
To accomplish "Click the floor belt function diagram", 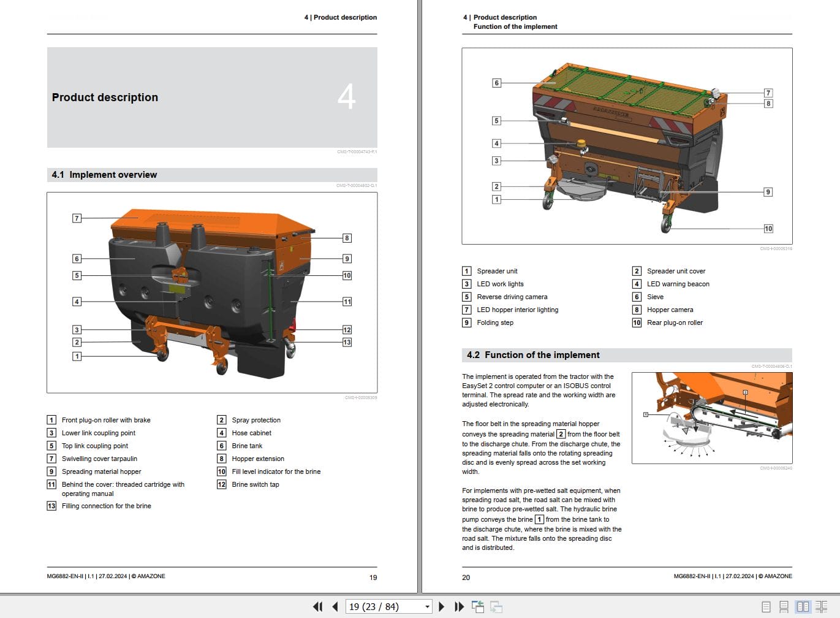I will [712, 418].
